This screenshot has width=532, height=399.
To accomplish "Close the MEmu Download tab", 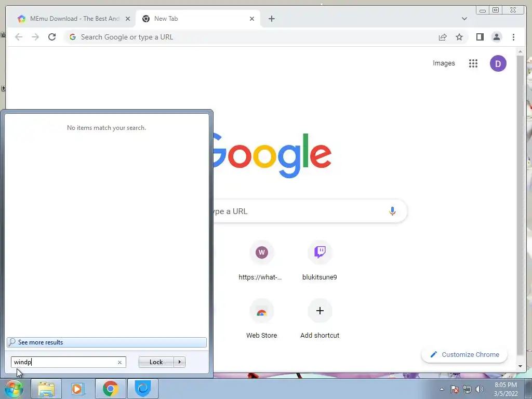I will [x=128, y=19].
